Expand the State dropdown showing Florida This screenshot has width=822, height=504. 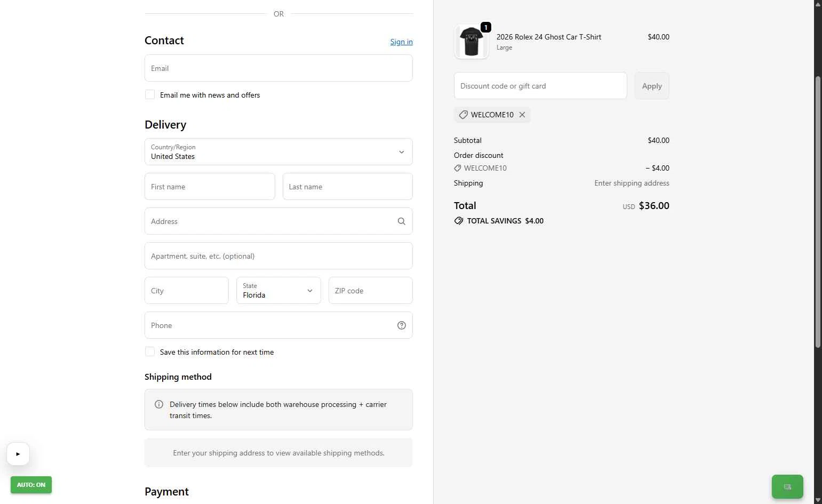click(x=278, y=291)
